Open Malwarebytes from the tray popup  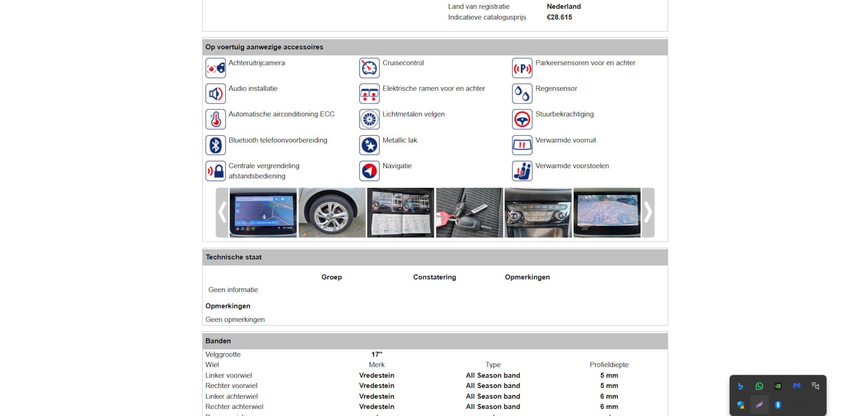pos(796,386)
